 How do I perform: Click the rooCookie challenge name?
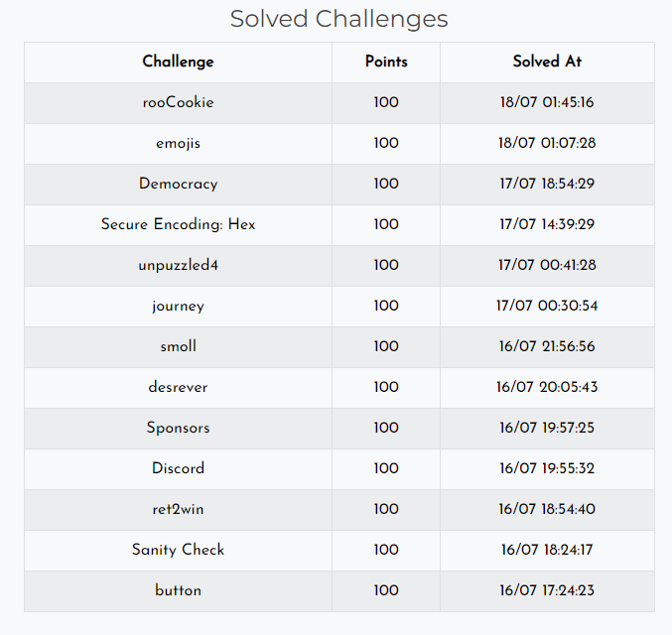tap(178, 102)
